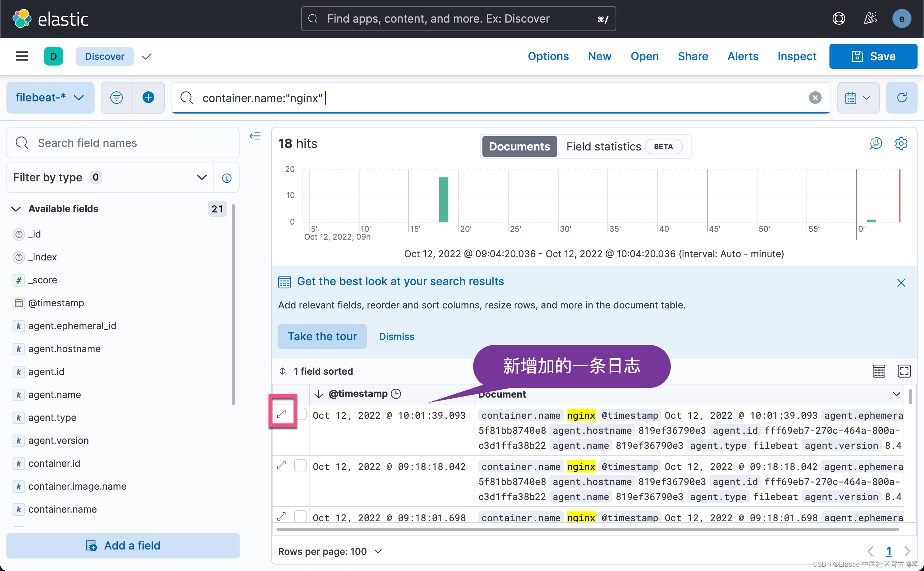
Task: Add a filter using the plus icon
Action: (148, 97)
